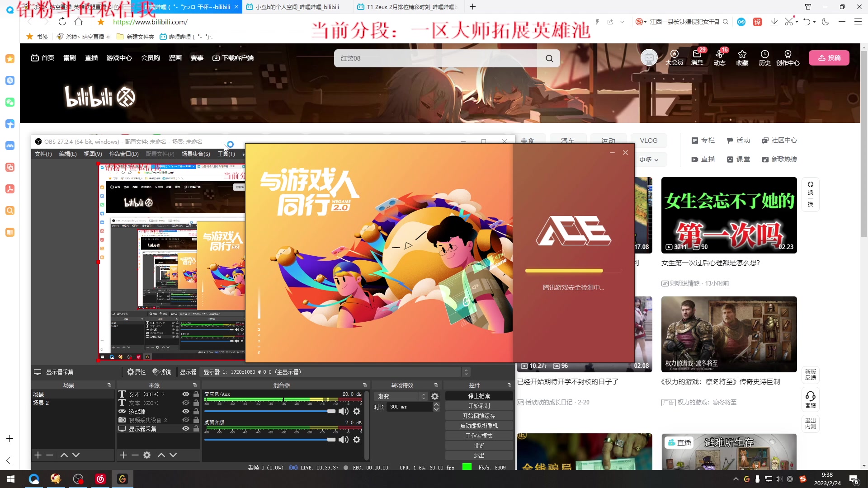868x488 pixels.
Task: Open selected OBS source properties gear
Action: click(147, 455)
